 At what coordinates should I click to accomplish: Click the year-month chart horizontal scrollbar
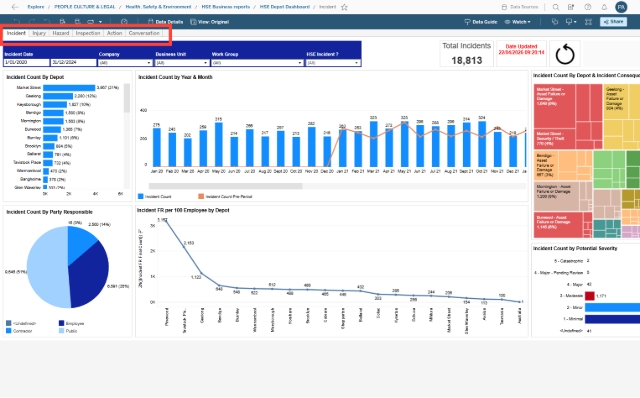pyautogui.click(x=225, y=186)
